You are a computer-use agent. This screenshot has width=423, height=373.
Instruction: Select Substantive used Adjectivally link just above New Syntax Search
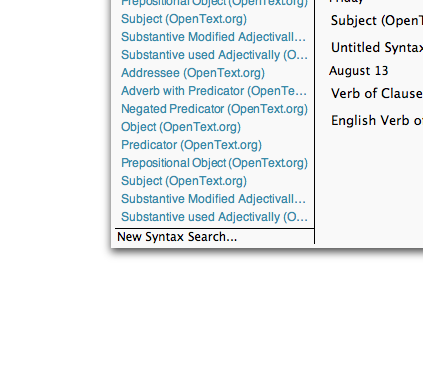pyautogui.click(x=214, y=217)
